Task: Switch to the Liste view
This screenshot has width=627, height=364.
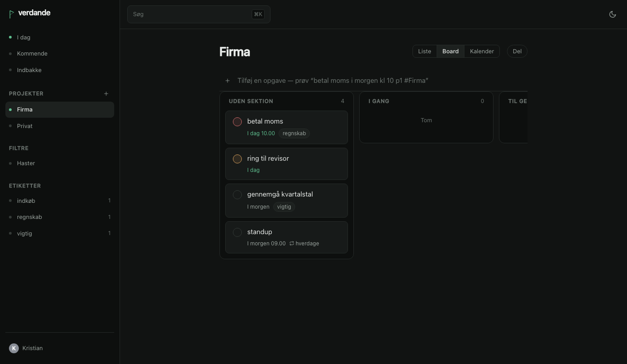Action: 425,51
